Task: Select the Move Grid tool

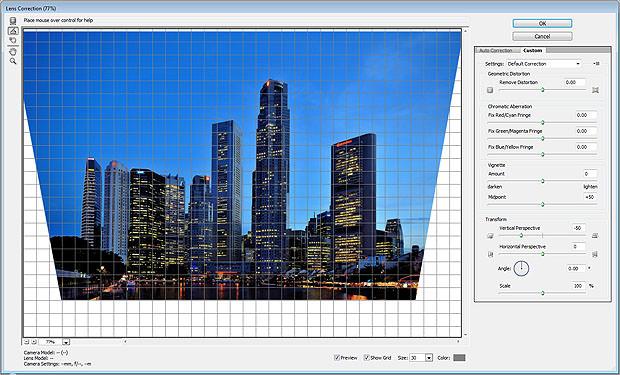Action: (x=13, y=40)
